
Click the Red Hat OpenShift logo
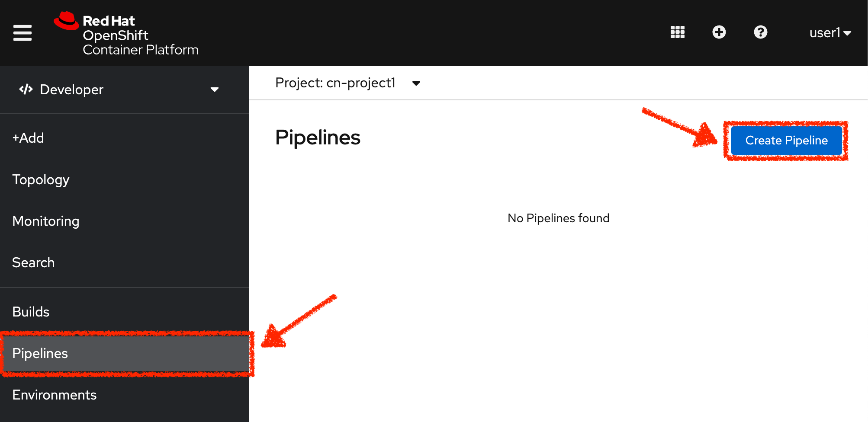click(126, 34)
